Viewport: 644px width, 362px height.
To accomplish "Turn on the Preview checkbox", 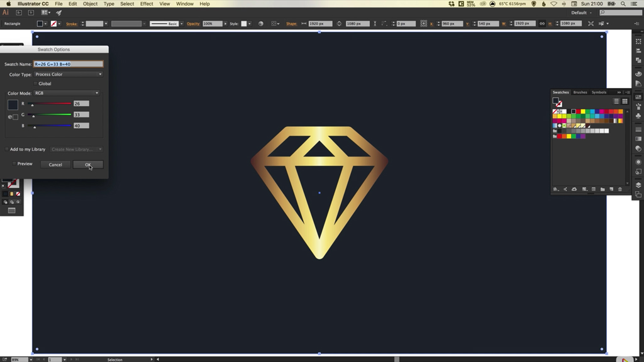I will coord(14,163).
